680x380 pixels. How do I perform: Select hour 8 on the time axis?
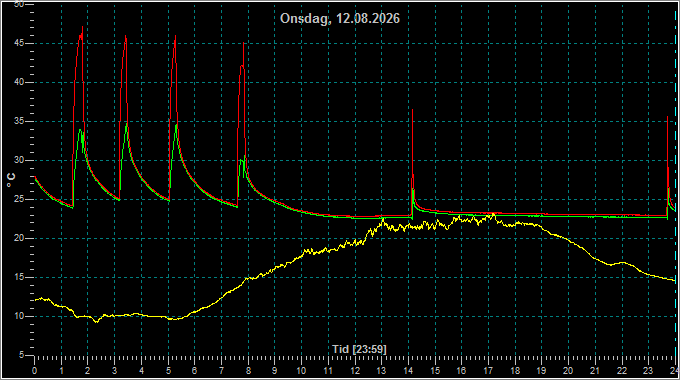(x=248, y=371)
